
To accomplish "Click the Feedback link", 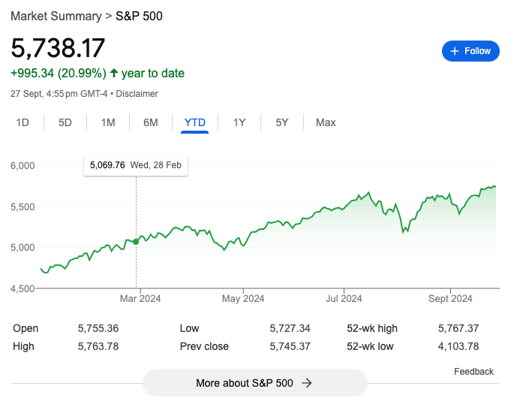I will click(473, 372).
